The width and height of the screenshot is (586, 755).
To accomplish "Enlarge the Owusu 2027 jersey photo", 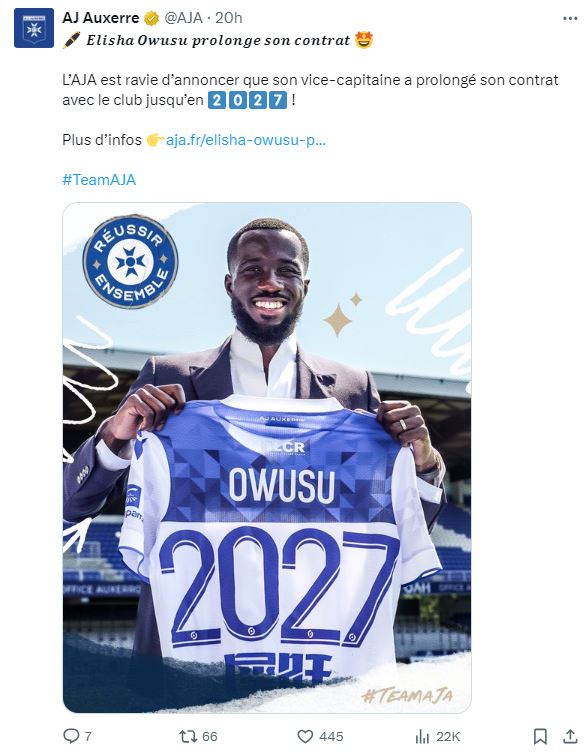I will pyautogui.click(x=267, y=457).
